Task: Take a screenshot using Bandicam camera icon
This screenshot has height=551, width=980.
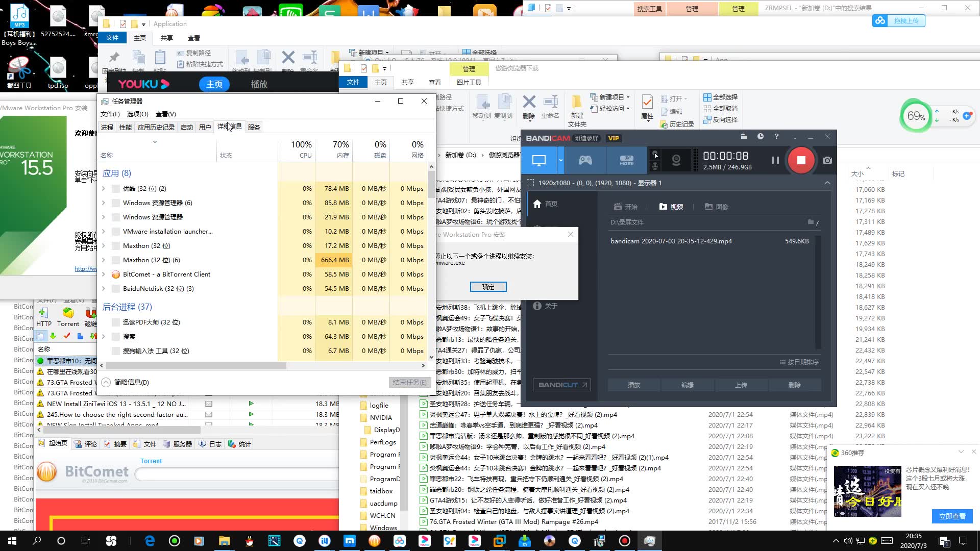Action: coord(827,160)
